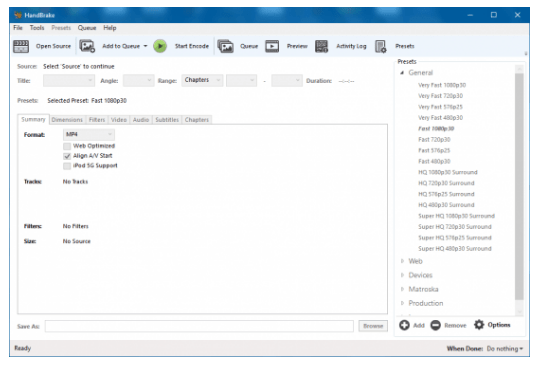The image size is (538, 365).
Task: Open the Tools menu
Action: coord(37,28)
